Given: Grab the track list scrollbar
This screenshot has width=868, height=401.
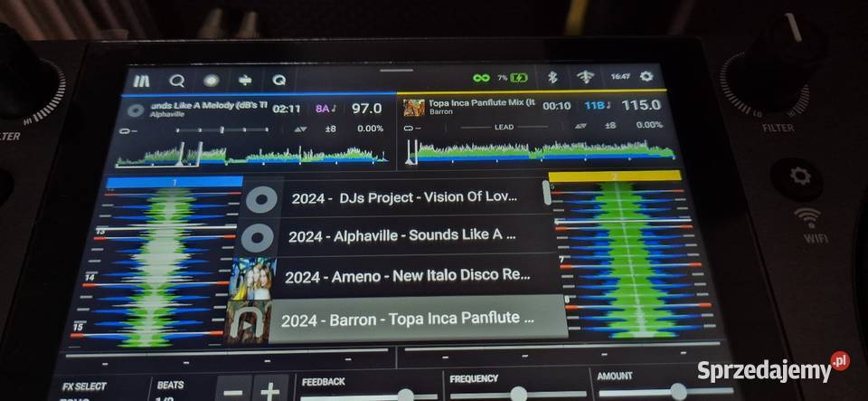Looking at the screenshot, I should point(548,193).
